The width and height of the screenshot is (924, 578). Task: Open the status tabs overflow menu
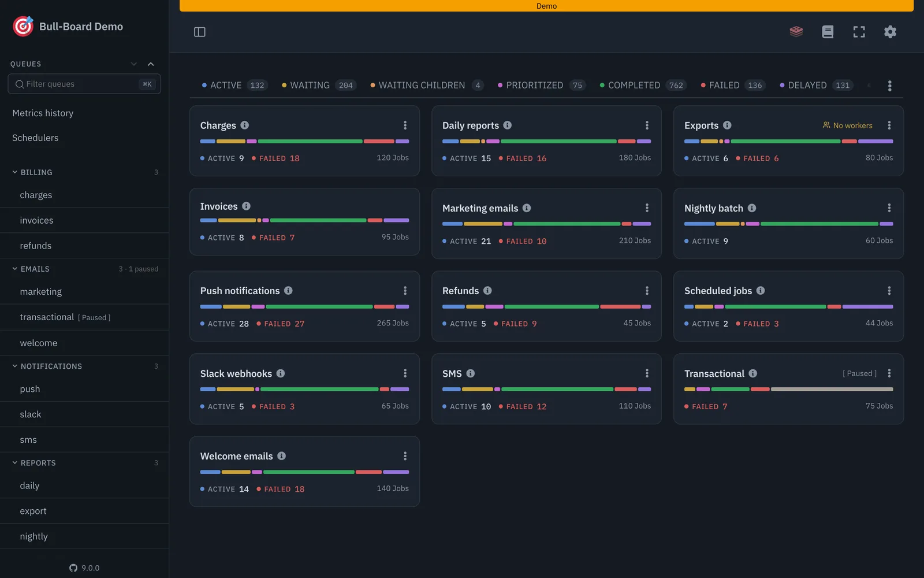tap(890, 86)
